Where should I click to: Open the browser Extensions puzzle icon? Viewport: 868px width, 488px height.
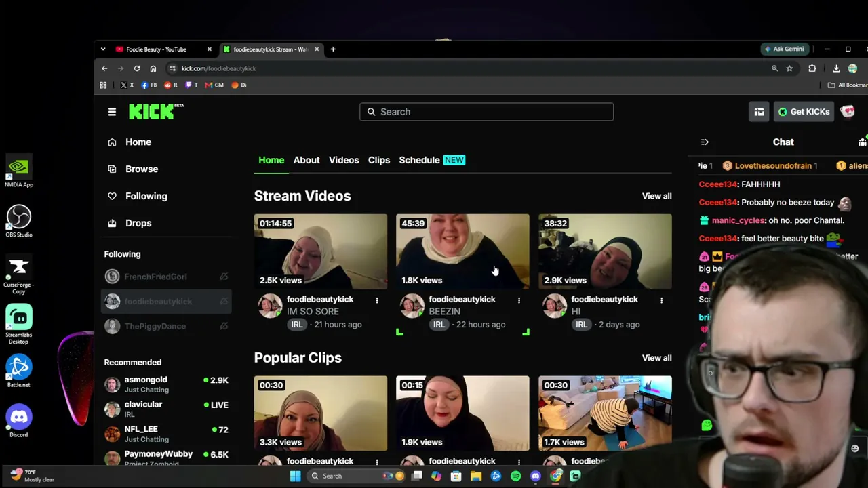point(812,68)
